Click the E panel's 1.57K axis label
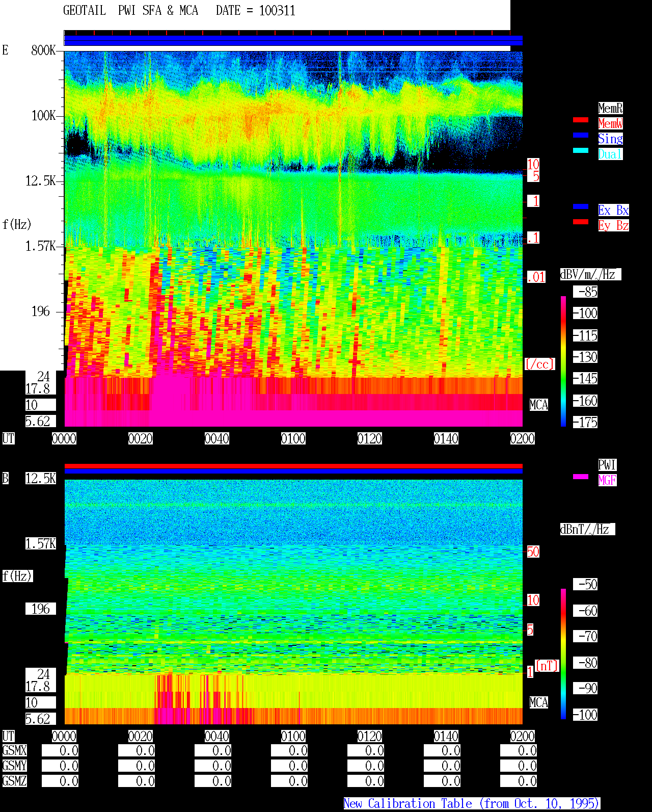This screenshot has width=652, height=812. (41, 246)
